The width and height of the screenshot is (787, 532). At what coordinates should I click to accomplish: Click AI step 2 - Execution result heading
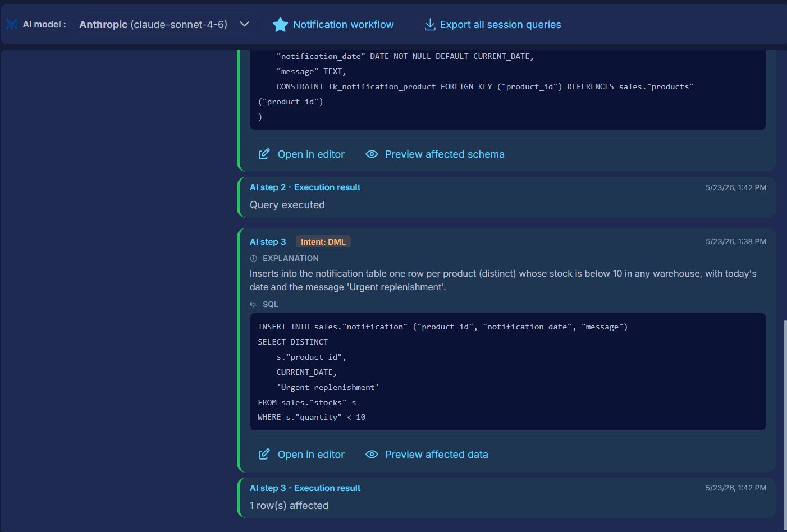[305, 187]
